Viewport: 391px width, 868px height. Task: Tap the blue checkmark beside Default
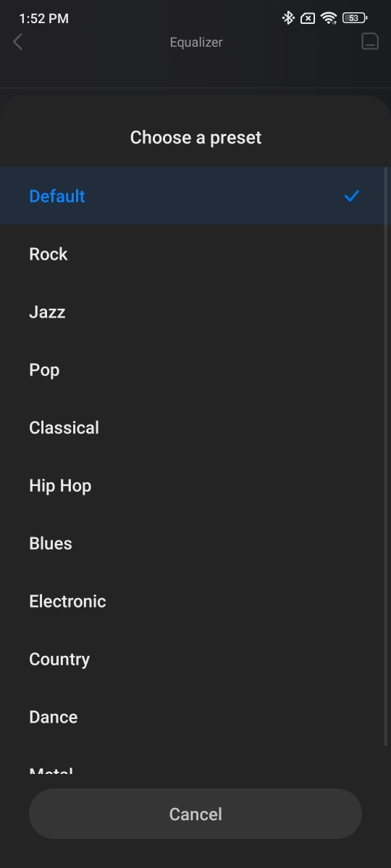coord(352,195)
